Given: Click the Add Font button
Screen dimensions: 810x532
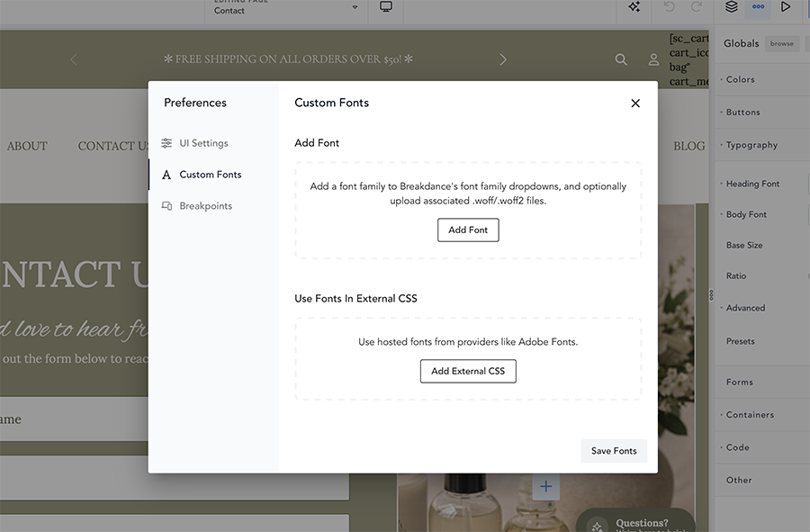Looking at the screenshot, I should click(468, 230).
